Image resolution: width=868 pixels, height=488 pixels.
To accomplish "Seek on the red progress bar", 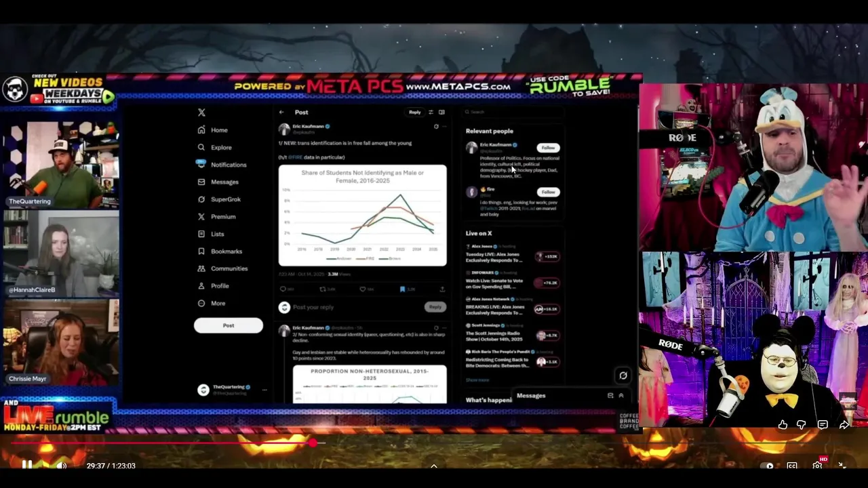I will click(x=434, y=443).
